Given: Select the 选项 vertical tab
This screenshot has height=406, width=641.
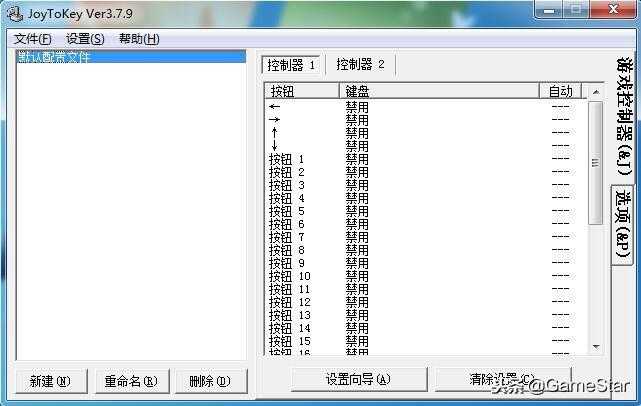Looking at the screenshot, I should coord(623,225).
